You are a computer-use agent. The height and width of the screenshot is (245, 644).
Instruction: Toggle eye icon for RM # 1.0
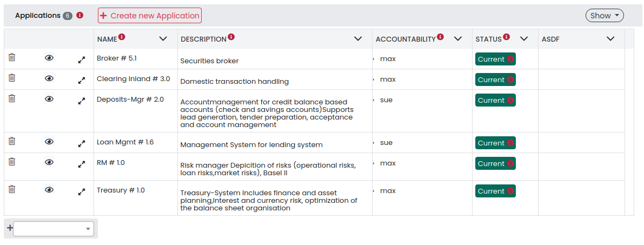pyautogui.click(x=49, y=162)
